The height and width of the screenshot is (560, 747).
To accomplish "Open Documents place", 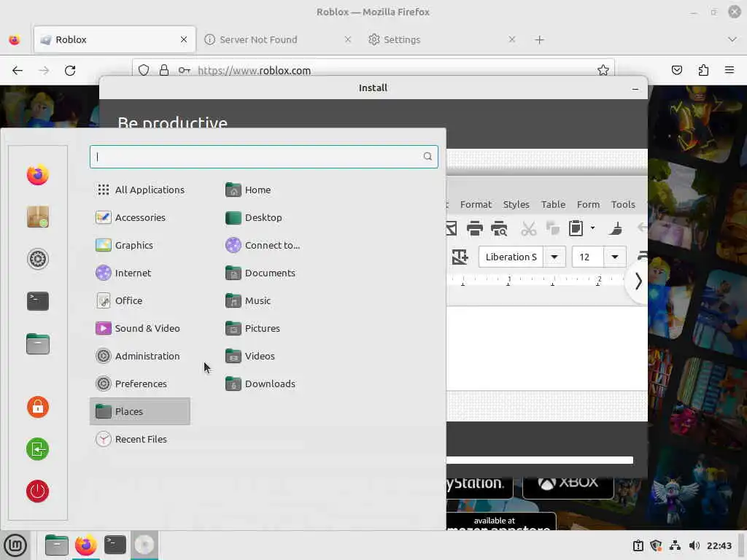I will click(x=260, y=273).
